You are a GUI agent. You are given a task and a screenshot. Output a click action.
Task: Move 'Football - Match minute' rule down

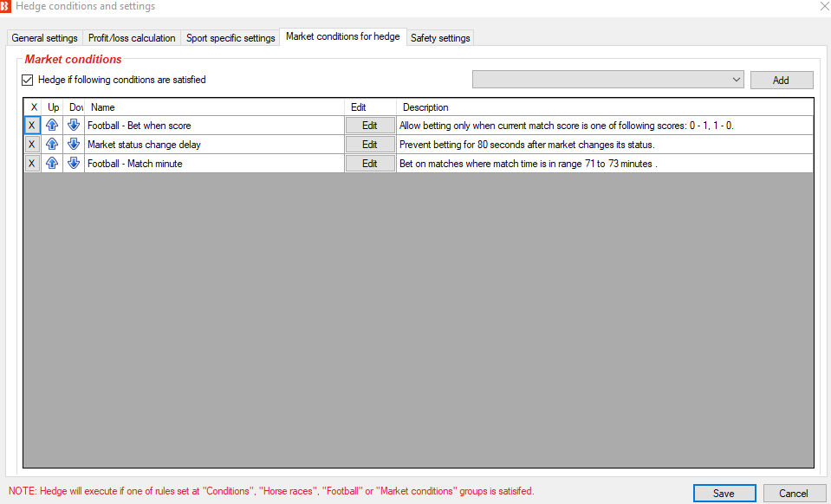74,164
